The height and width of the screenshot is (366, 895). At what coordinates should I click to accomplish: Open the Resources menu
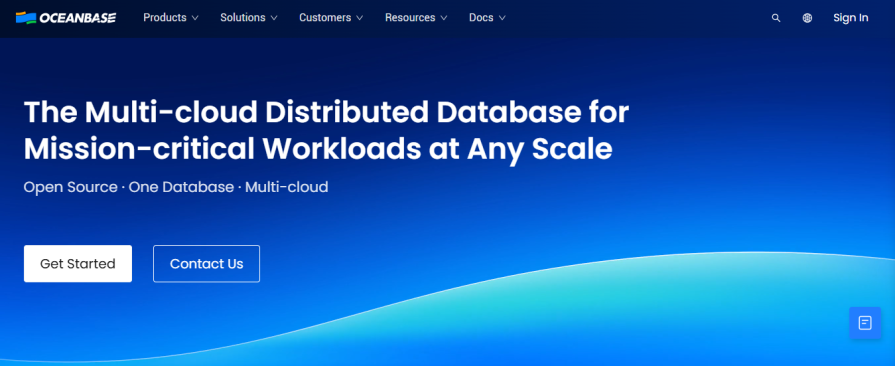pos(416,18)
